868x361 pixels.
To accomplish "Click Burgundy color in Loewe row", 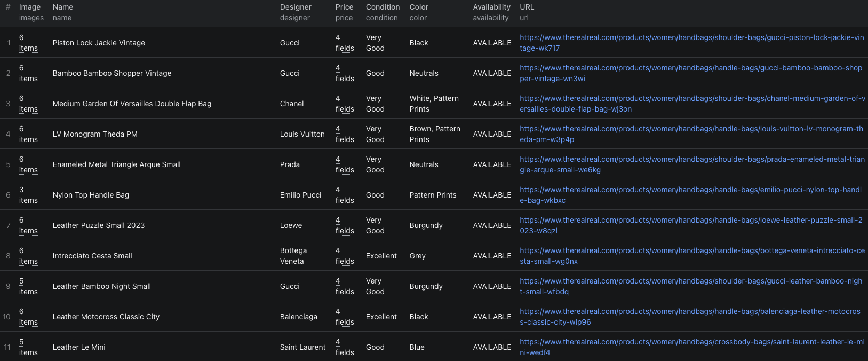I will click(x=426, y=225).
